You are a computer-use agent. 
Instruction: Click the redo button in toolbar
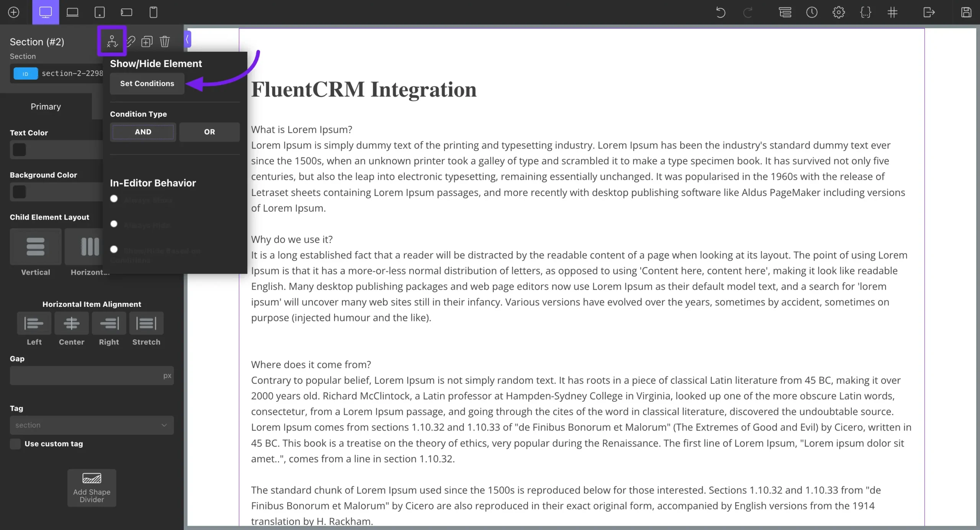point(748,12)
